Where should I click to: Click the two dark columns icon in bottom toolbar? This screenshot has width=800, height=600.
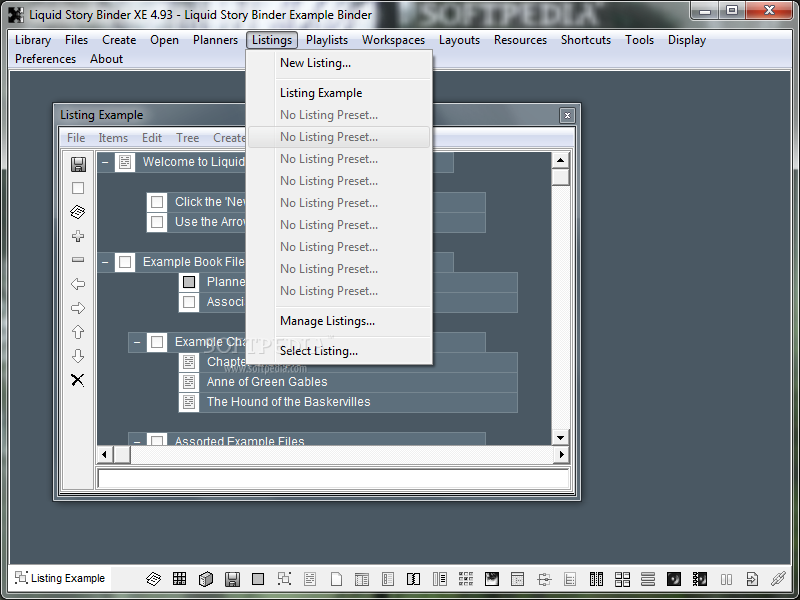pos(596,579)
